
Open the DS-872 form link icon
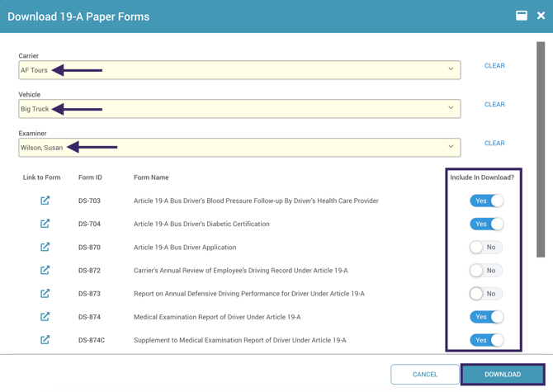[45, 270]
